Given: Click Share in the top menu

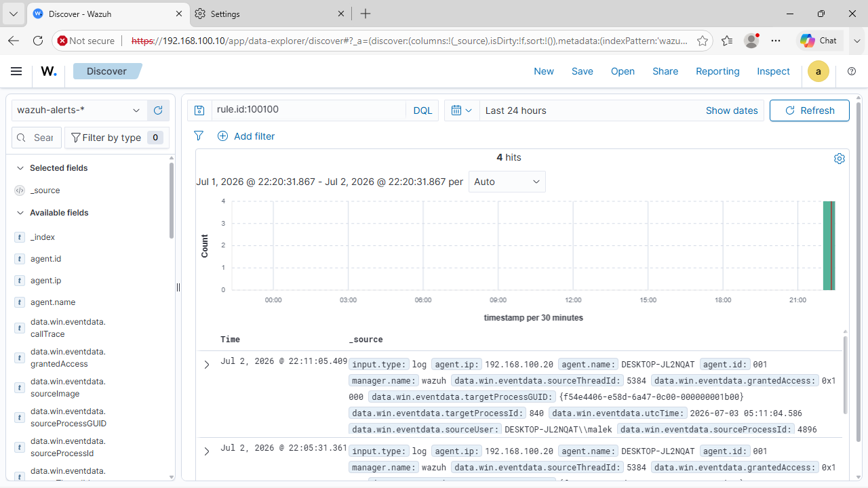Looking at the screenshot, I should point(665,71).
